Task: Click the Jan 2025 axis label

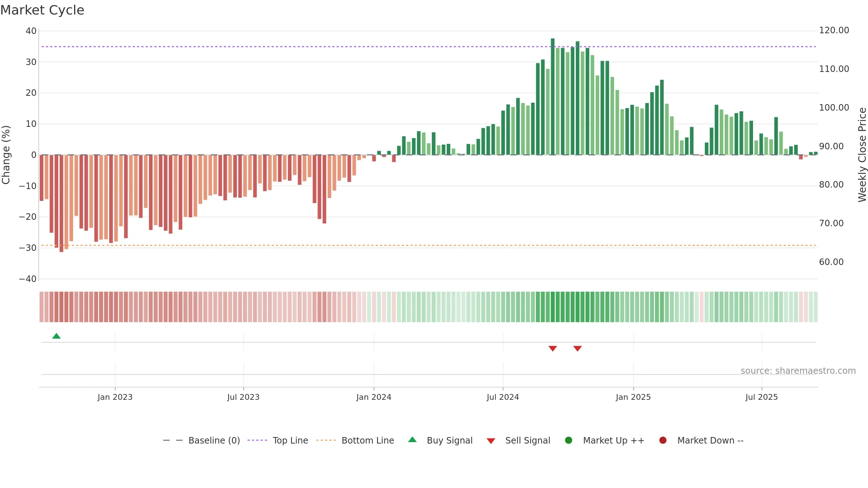Action: click(x=633, y=397)
